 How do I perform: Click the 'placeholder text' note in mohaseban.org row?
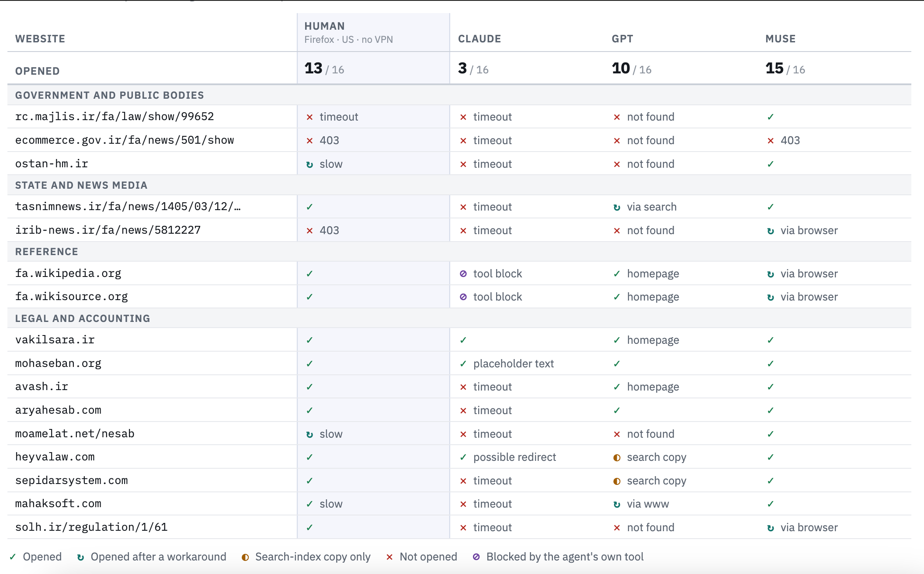click(x=514, y=364)
